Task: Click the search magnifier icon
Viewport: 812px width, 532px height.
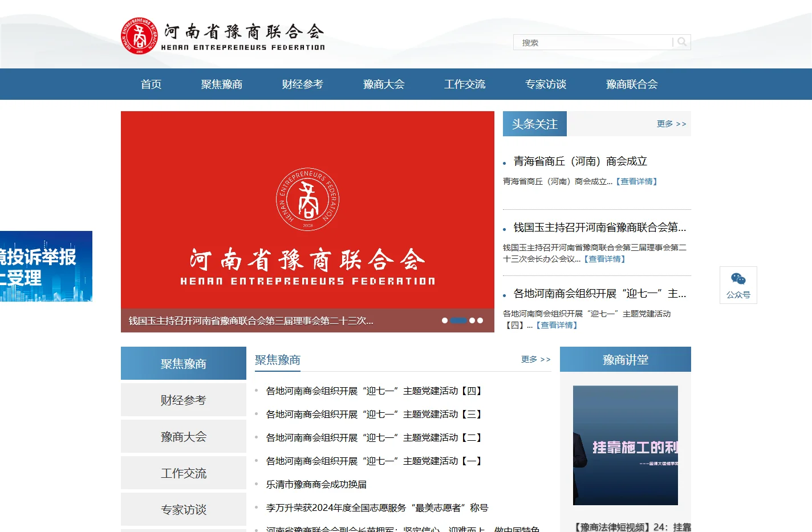Action: click(x=682, y=42)
